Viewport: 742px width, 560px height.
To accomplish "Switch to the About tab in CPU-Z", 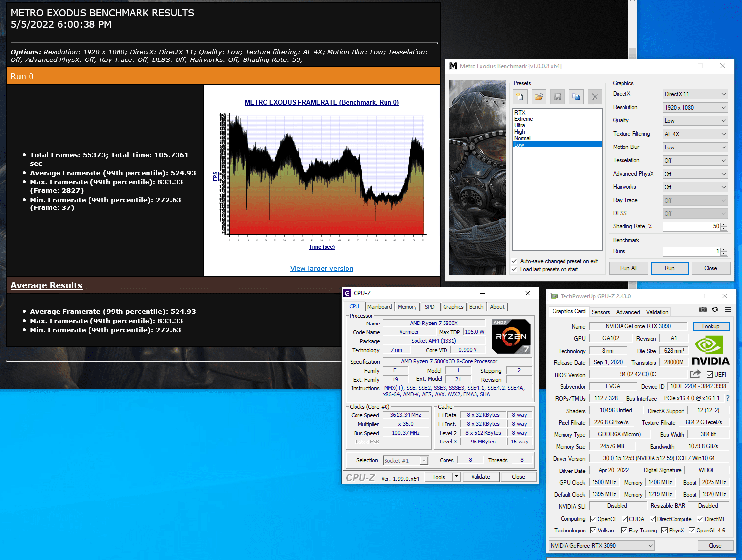I will [x=497, y=307].
